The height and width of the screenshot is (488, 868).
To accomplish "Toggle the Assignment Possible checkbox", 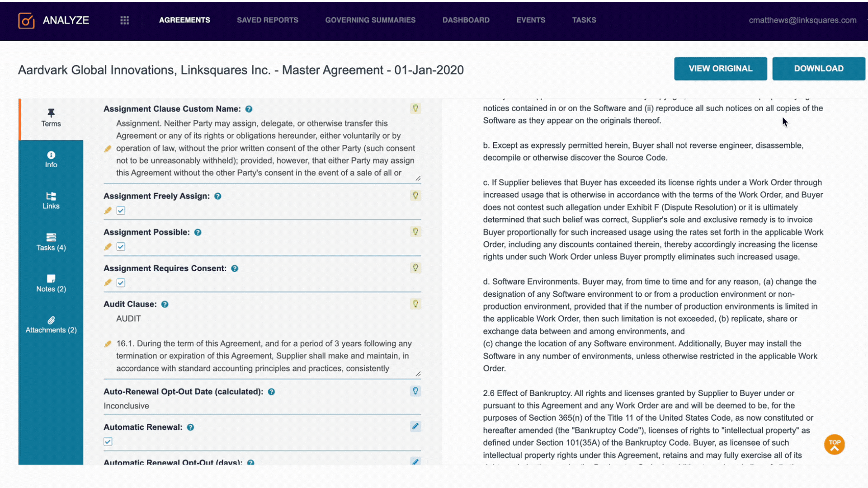I will 121,247.
